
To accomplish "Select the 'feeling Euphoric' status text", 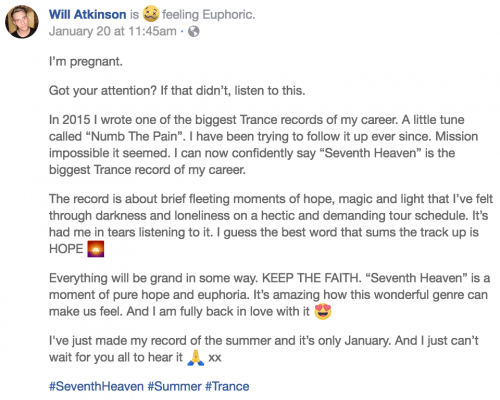I will (x=209, y=15).
